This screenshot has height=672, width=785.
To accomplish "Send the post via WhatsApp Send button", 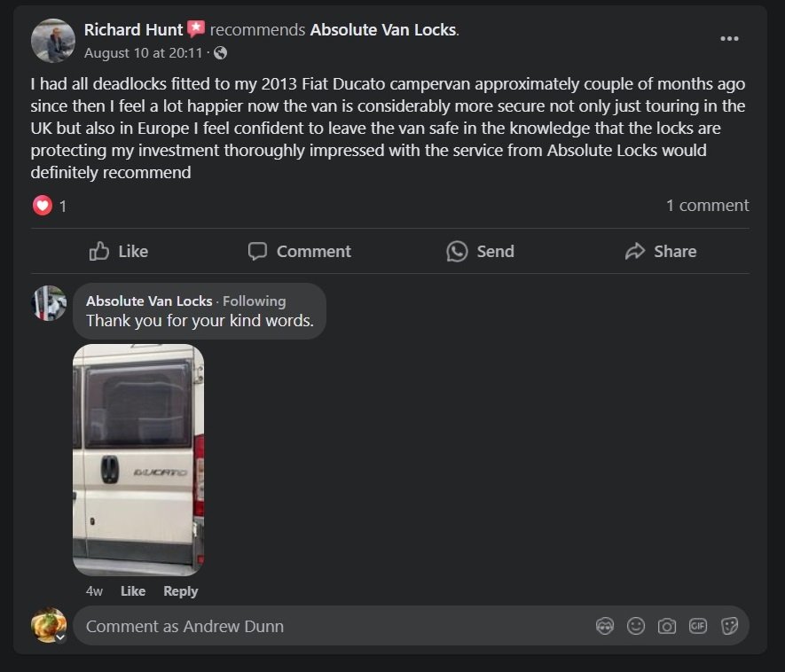I will point(480,251).
